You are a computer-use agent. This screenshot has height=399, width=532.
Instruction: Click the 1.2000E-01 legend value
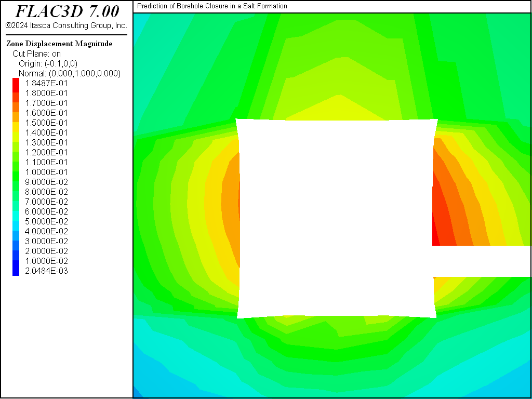[x=46, y=152]
